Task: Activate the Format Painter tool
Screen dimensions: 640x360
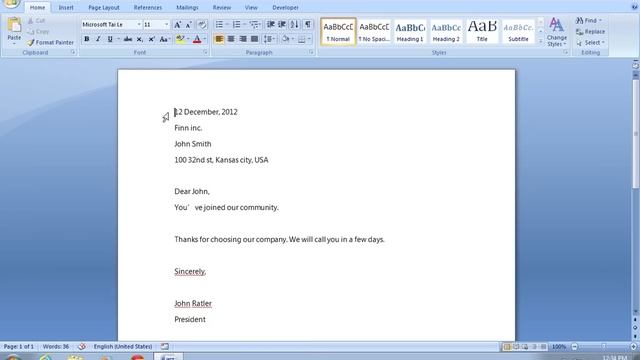Action: coord(51,42)
